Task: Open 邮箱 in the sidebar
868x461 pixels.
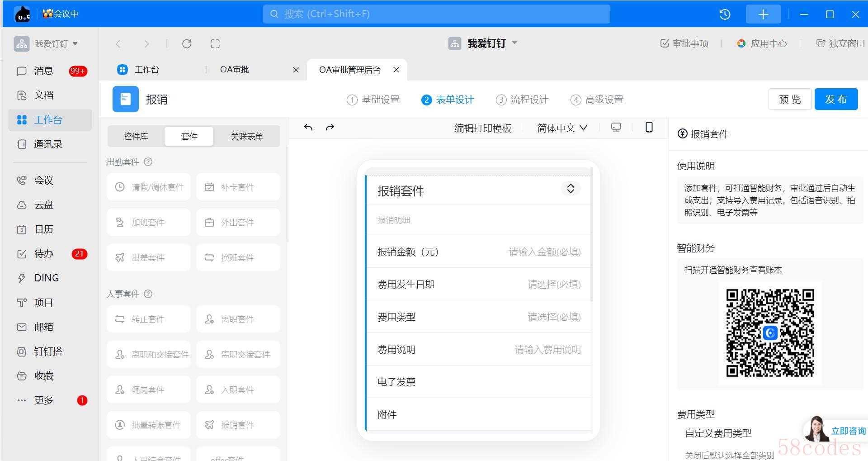Action: pos(50,327)
